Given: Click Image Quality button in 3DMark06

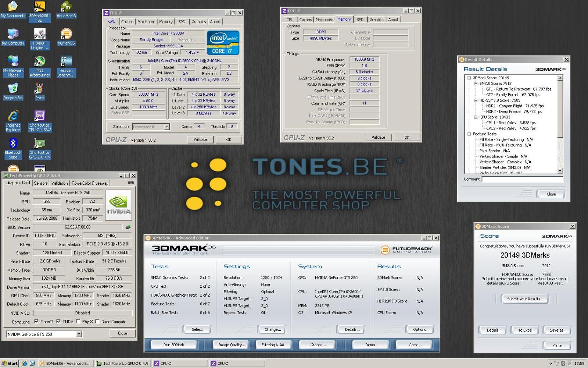Looking at the screenshot, I should point(232,345).
